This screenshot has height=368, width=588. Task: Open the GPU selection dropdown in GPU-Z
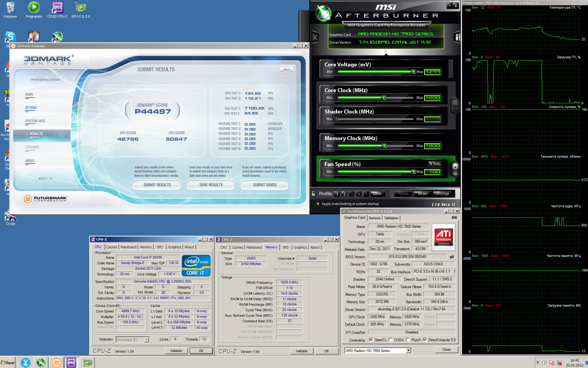coord(408,351)
